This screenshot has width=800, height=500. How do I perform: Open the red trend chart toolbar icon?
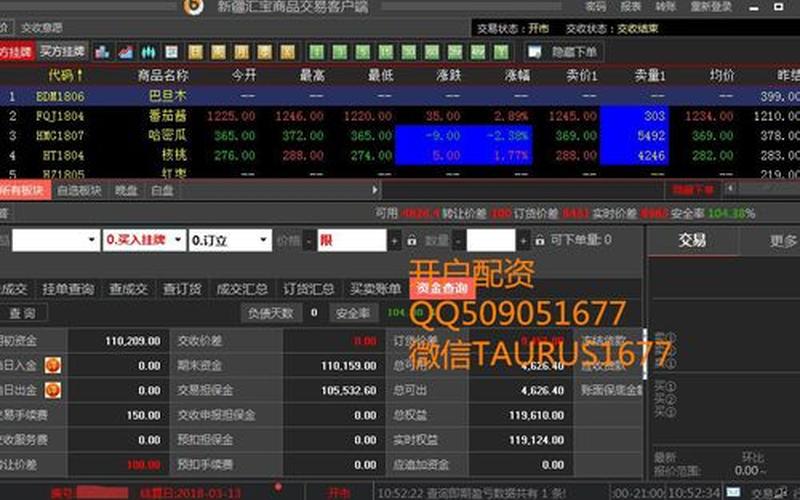coord(125,52)
